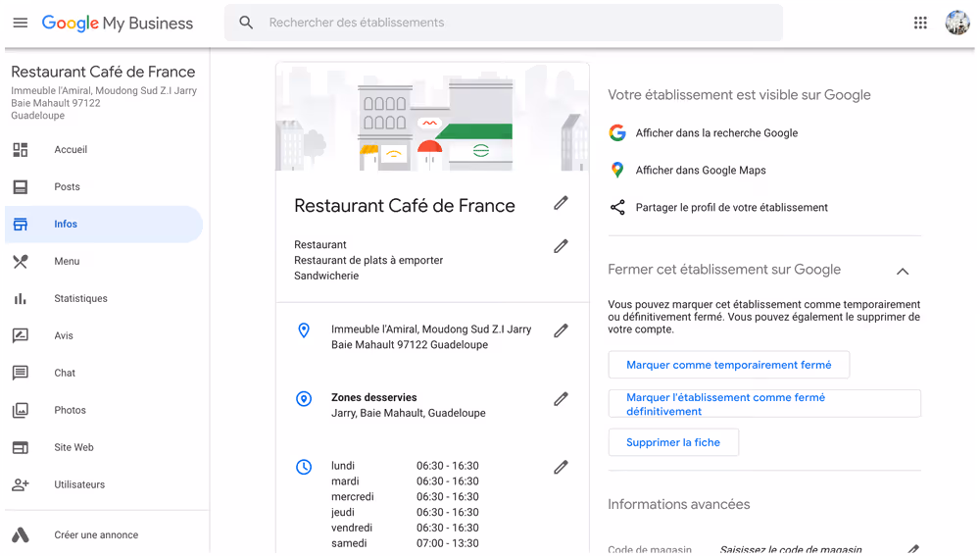The height and width of the screenshot is (556, 980).
Task: Click the Chat message icon
Action: pyautogui.click(x=21, y=373)
